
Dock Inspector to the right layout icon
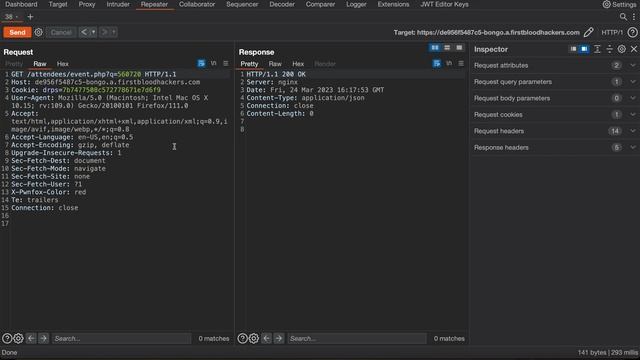(584, 49)
